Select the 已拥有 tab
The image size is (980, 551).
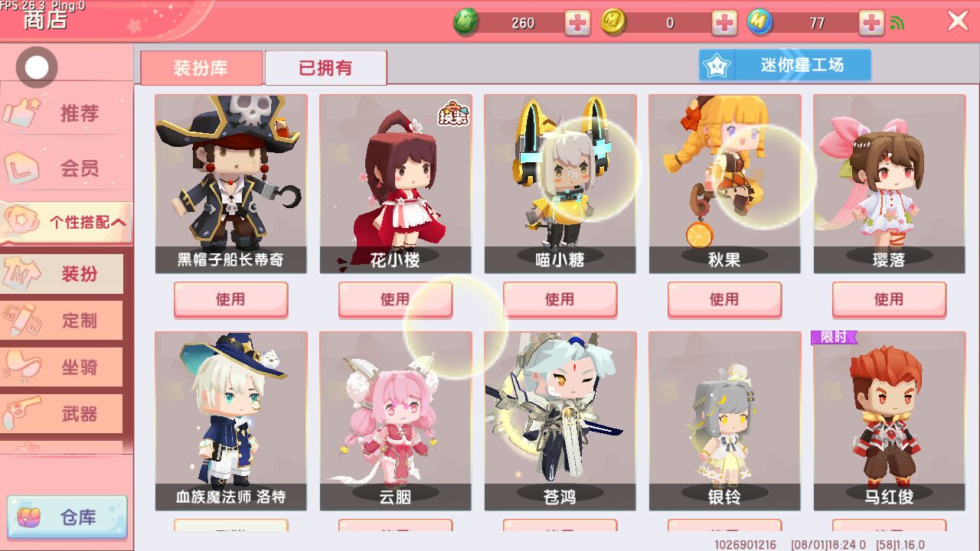tap(325, 67)
